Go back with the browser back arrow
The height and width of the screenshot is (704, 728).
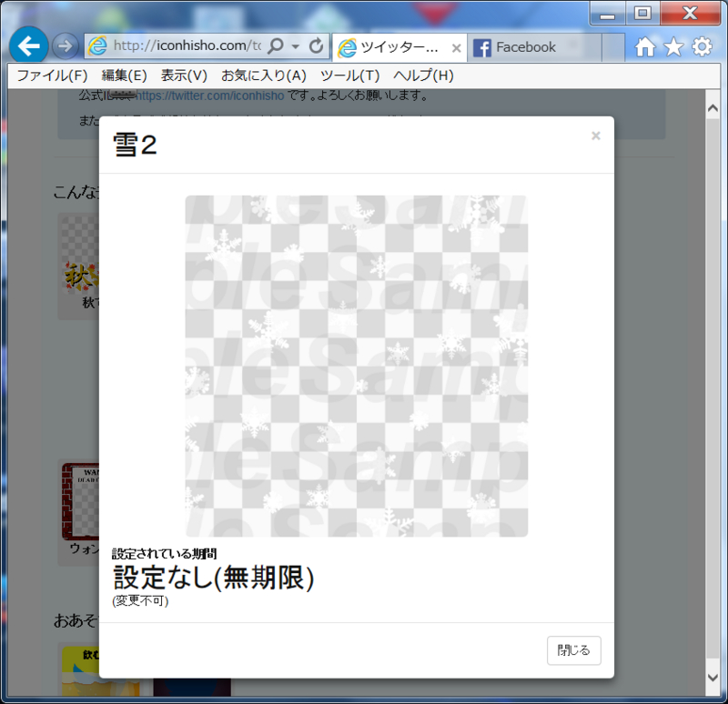pyautogui.click(x=29, y=45)
